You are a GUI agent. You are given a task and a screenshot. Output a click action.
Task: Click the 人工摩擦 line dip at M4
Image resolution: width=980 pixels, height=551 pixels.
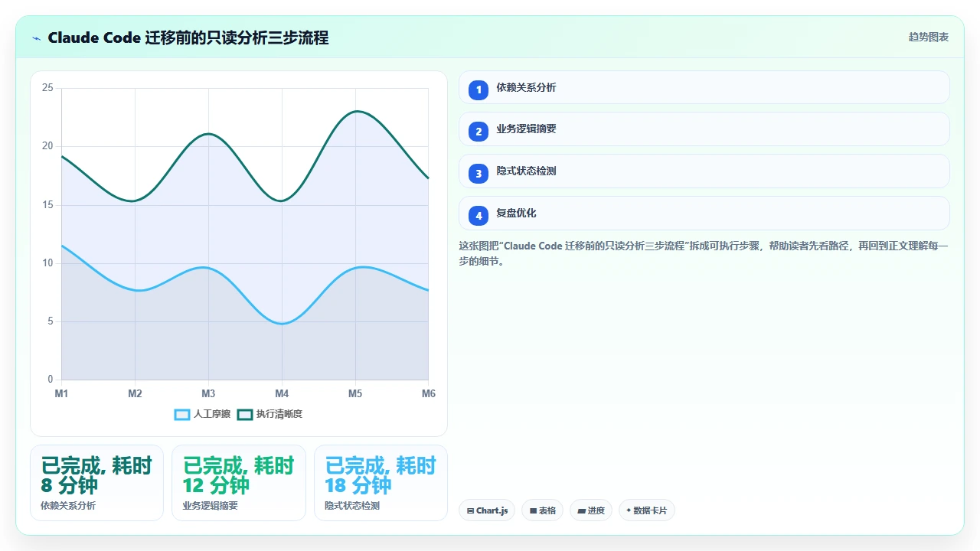tap(282, 324)
